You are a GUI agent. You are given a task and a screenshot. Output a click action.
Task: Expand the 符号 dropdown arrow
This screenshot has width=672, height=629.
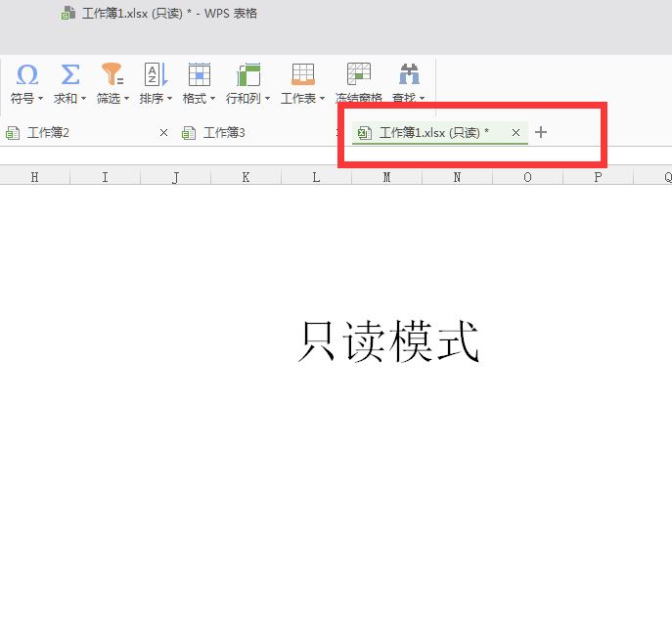(x=40, y=99)
